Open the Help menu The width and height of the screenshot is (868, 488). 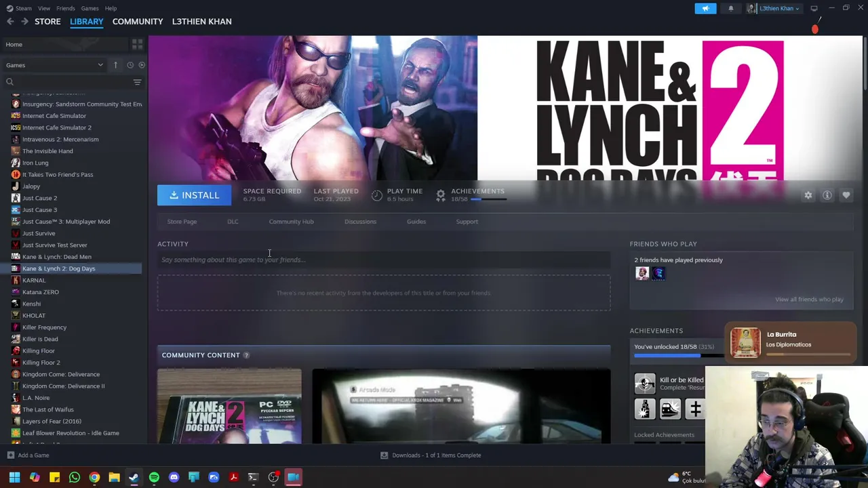pyautogui.click(x=111, y=8)
